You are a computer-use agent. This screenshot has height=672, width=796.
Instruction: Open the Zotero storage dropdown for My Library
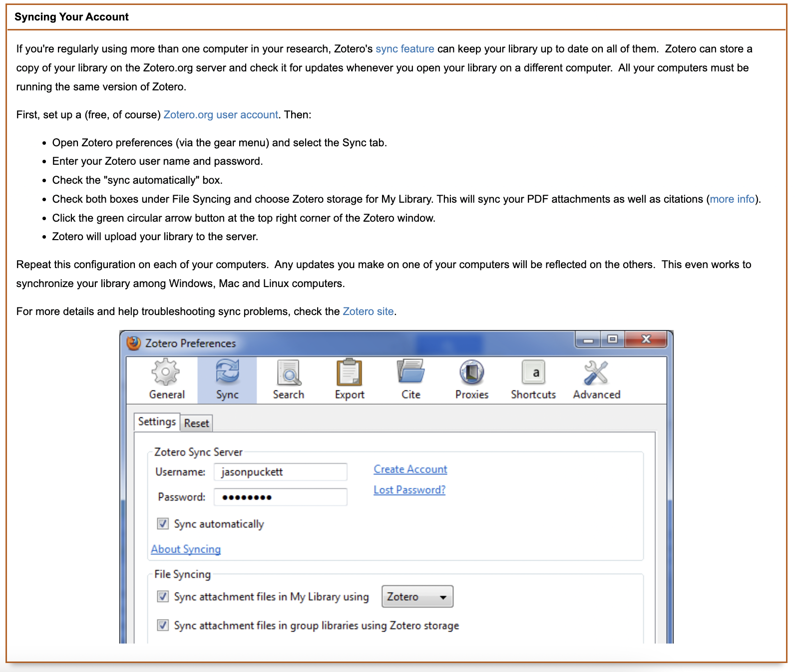[417, 597]
